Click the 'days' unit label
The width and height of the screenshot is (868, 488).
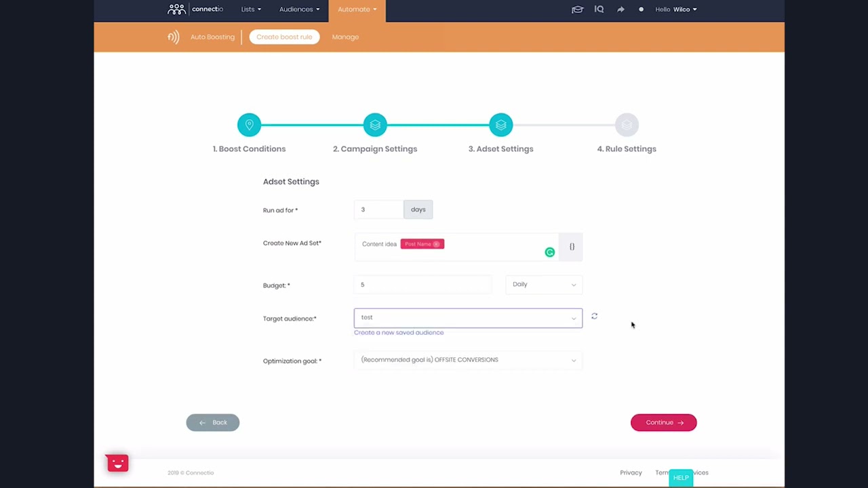coord(418,209)
